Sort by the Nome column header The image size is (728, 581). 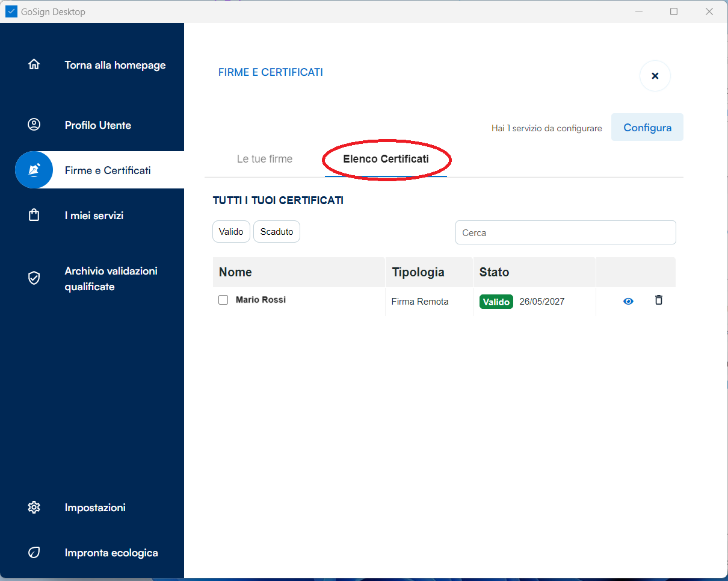pos(235,272)
